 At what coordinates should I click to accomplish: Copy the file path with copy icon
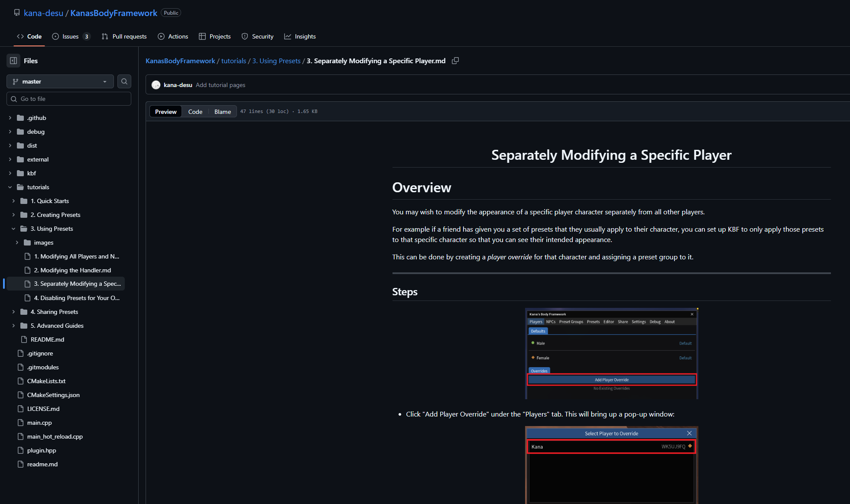tap(455, 61)
